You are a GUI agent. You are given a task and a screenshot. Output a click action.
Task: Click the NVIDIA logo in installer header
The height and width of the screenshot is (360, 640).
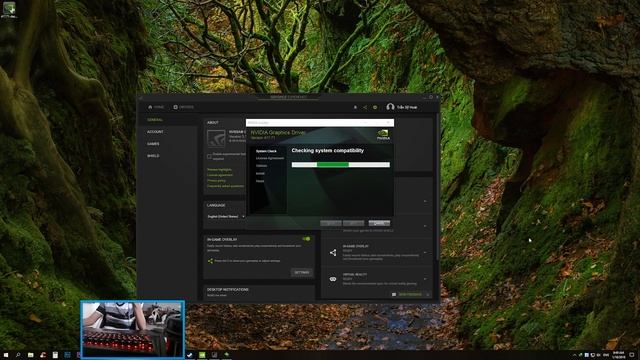point(383,135)
